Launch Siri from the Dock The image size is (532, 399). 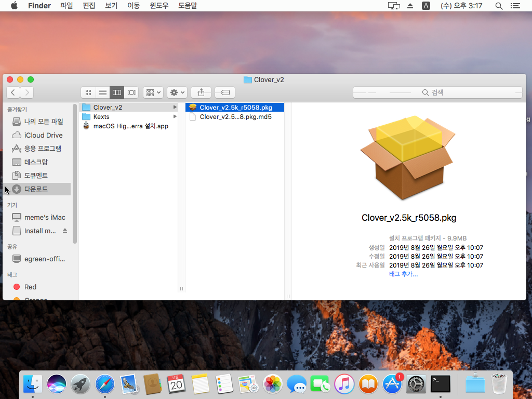[57, 384]
